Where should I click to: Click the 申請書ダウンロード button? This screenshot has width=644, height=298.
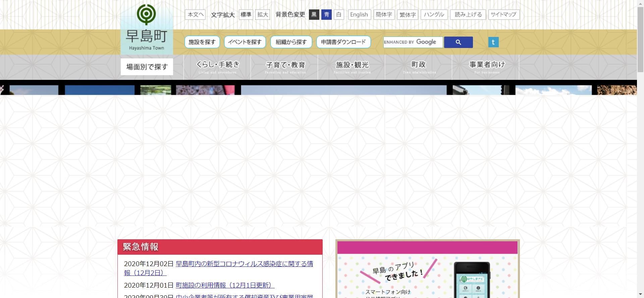pos(343,42)
